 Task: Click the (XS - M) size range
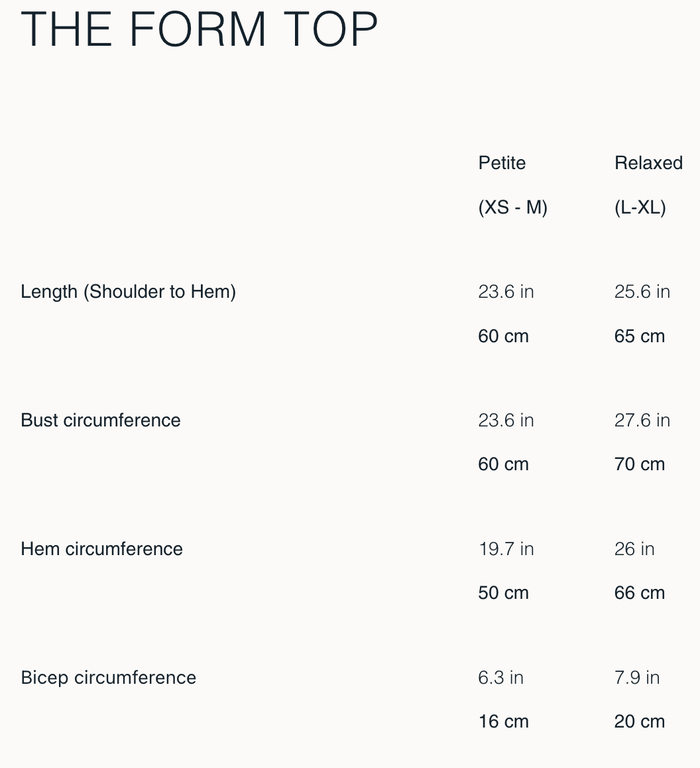(x=512, y=208)
